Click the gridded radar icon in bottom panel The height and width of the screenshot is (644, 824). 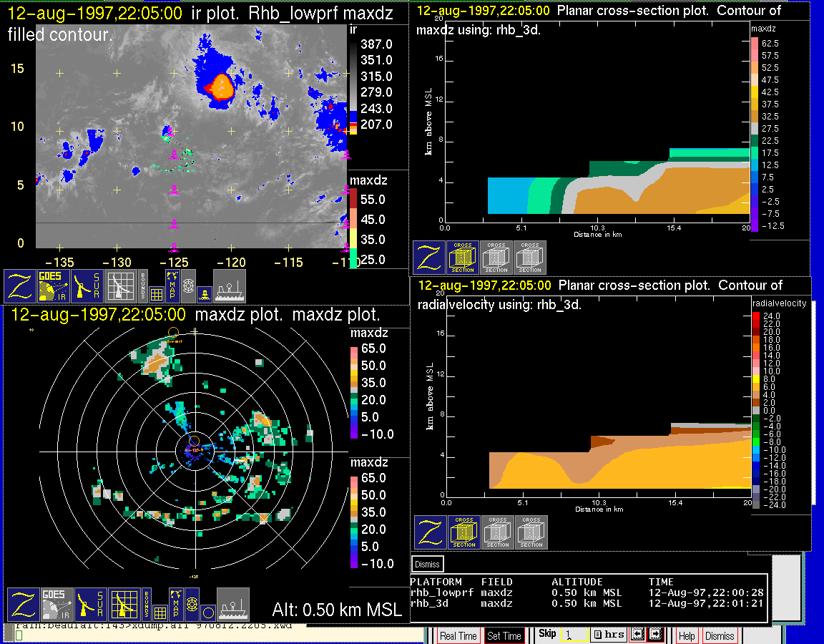(124, 604)
